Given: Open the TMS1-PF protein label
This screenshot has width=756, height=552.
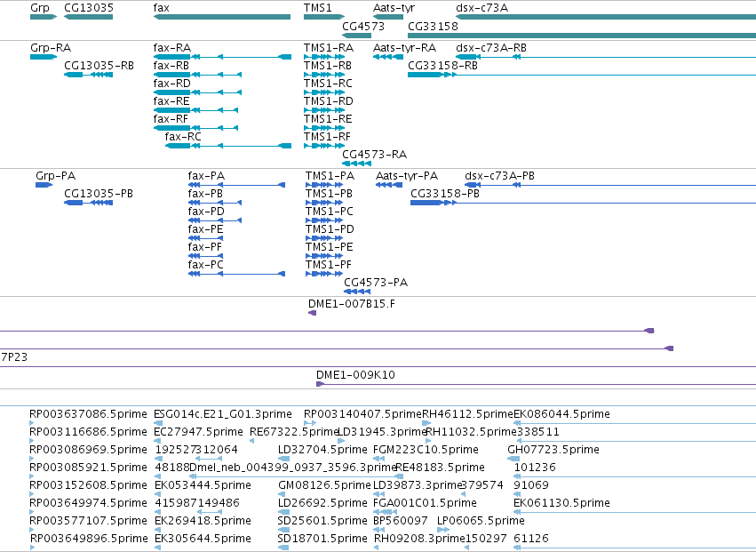Looking at the screenshot, I should pos(329,266).
